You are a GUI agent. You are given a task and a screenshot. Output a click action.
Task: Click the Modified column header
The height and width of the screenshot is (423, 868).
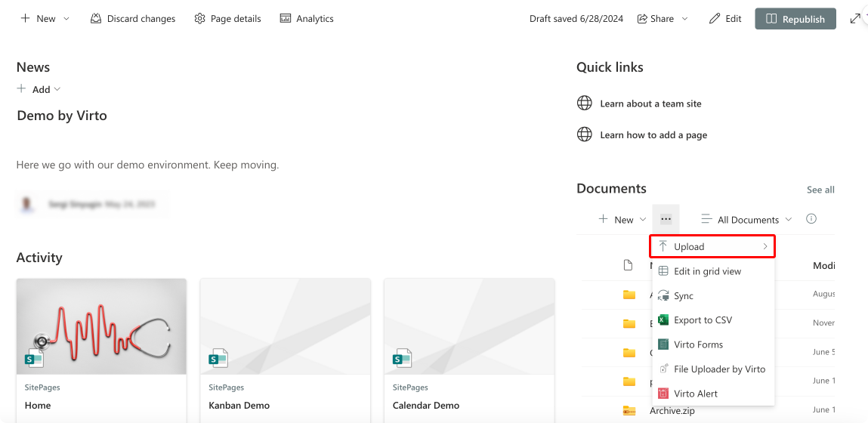[823, 266]
